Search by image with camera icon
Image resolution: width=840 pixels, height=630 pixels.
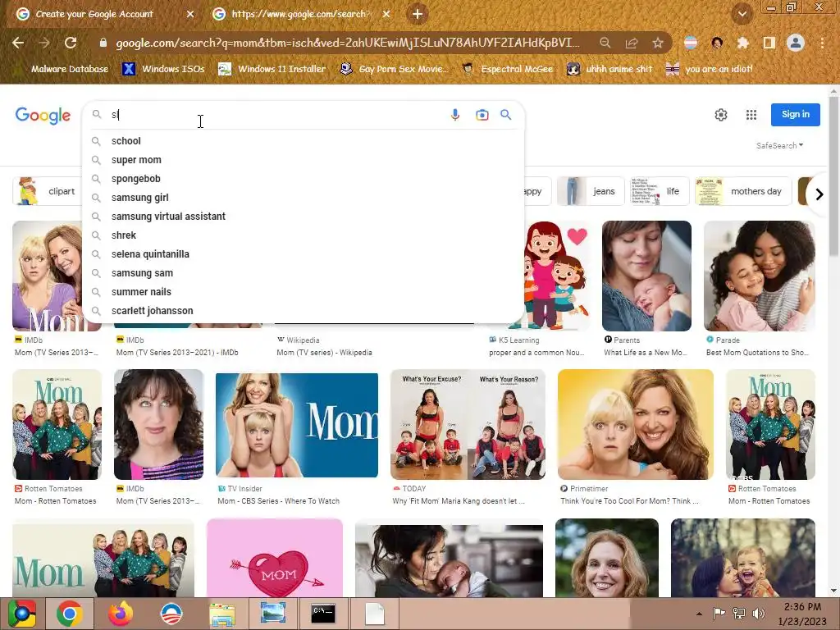click(x=482, y=115)
